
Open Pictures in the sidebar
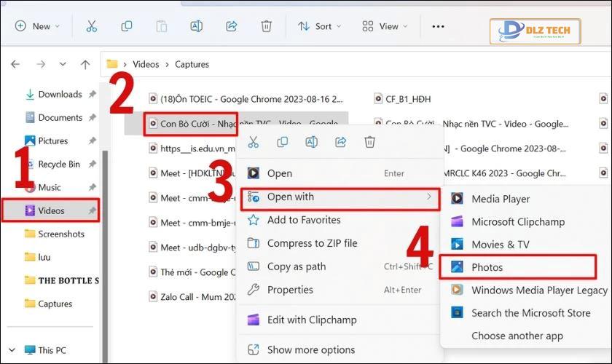pos(46,141)
